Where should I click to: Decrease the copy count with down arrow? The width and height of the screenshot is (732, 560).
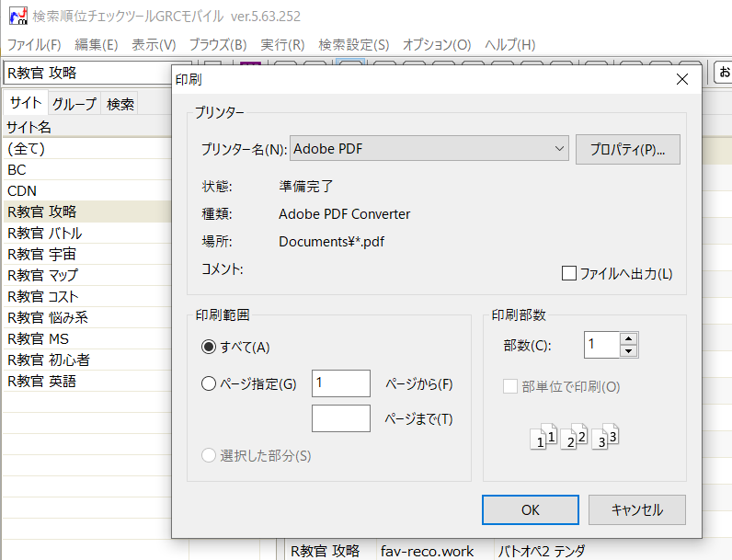[x=629, y=351]
